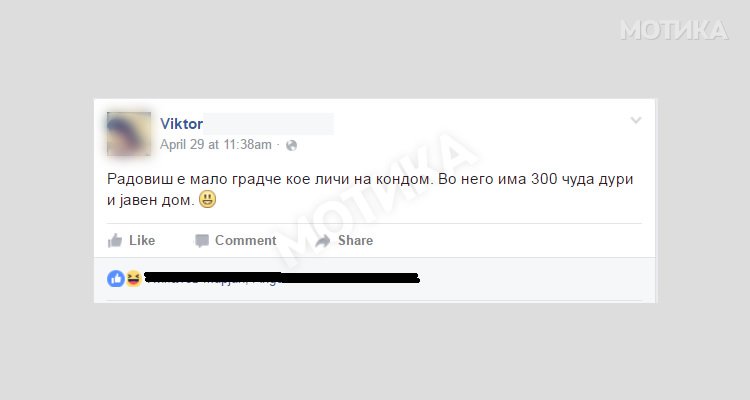Click the second line text "и јавен дом"
This screenshot has height=400, width=750.
pos(151,200)
